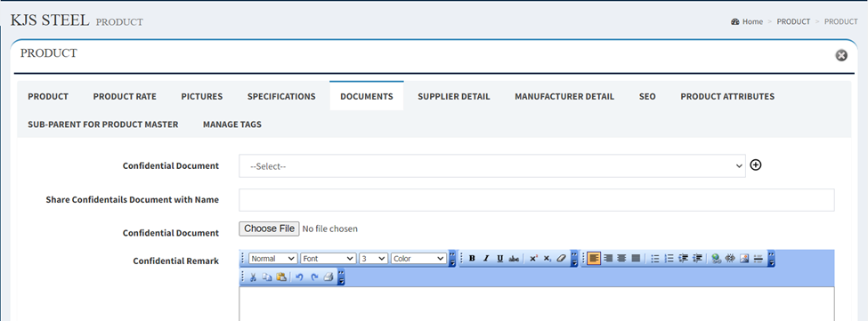Screen dimensions: 868x321
Task: Focus the Share Confidentails Document with Name field
Action: (x=537, y=200)
